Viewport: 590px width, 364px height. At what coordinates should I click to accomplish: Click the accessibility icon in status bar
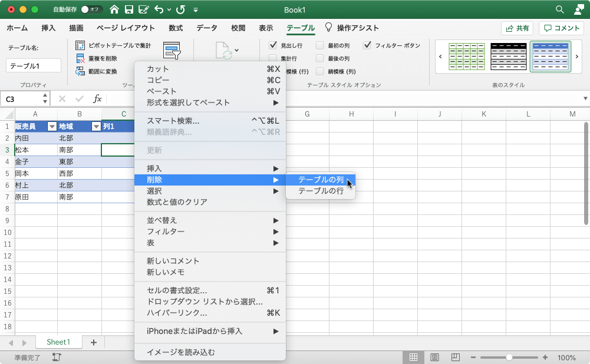tap(57, 358)
